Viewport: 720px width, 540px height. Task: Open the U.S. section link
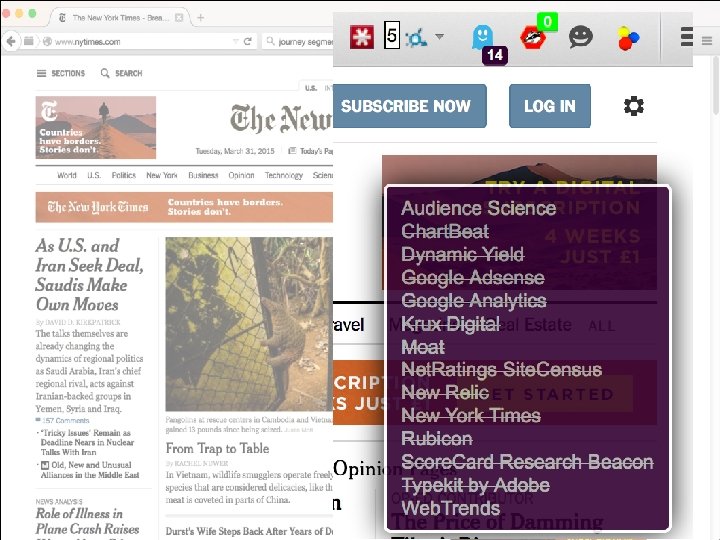[x=94, y=175]
